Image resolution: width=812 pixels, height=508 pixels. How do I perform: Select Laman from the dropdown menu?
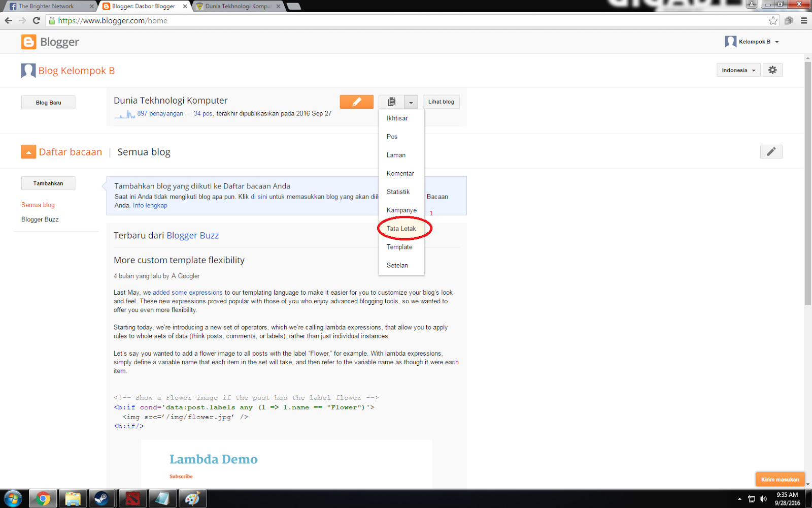(401, 155)
